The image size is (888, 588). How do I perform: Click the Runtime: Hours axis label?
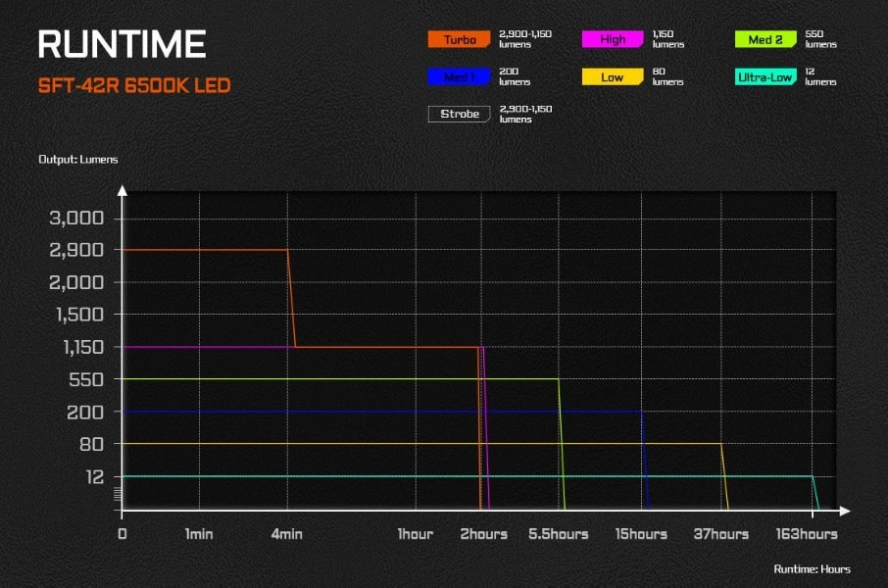(x=812, y=569)
